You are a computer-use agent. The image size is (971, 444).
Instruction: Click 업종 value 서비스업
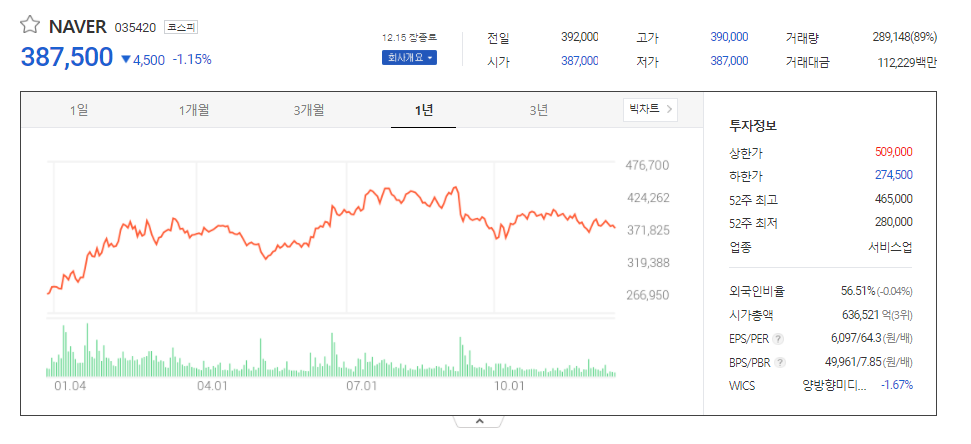click(890, 248)
